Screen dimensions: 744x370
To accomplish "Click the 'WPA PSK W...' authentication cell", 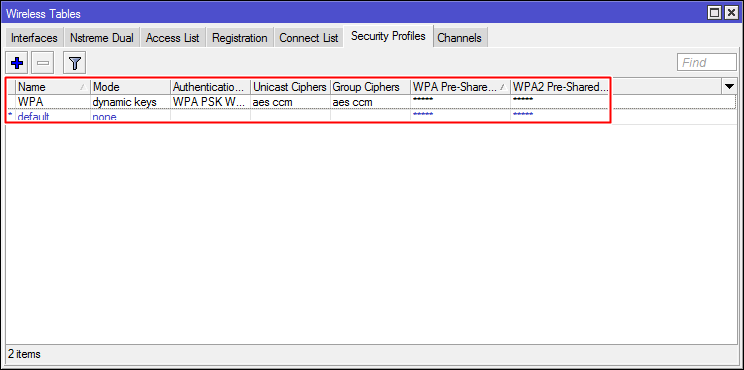I will 210,102.
